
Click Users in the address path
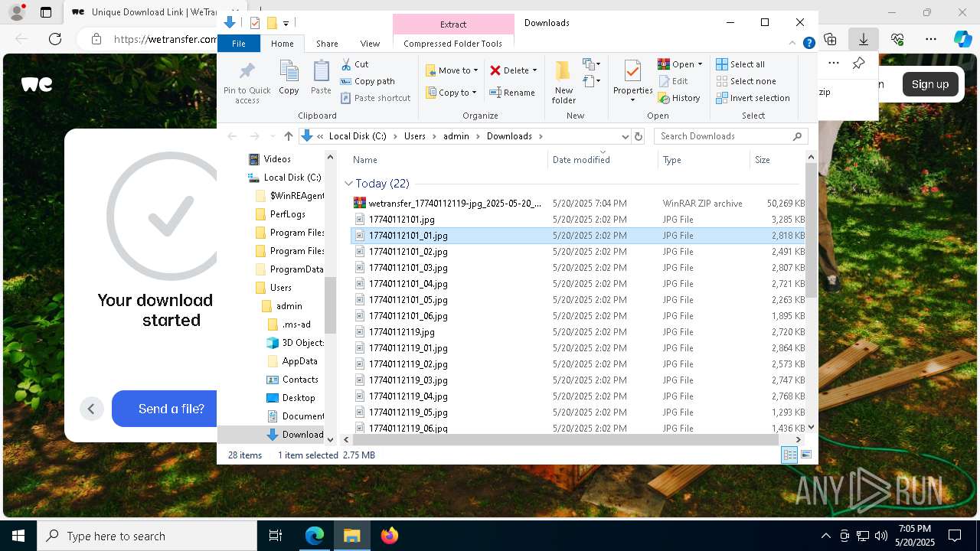coord(415,136)
